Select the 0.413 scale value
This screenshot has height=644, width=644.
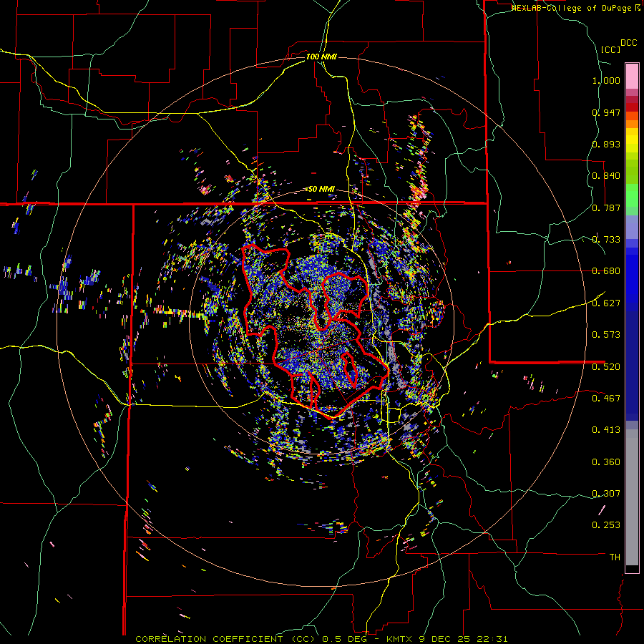(x=606, y=430)
